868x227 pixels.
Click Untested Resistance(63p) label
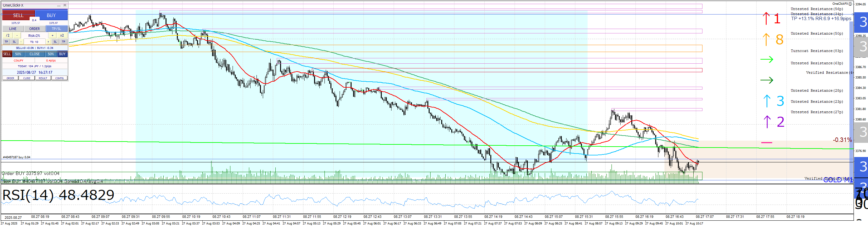[x=817, y=63]
